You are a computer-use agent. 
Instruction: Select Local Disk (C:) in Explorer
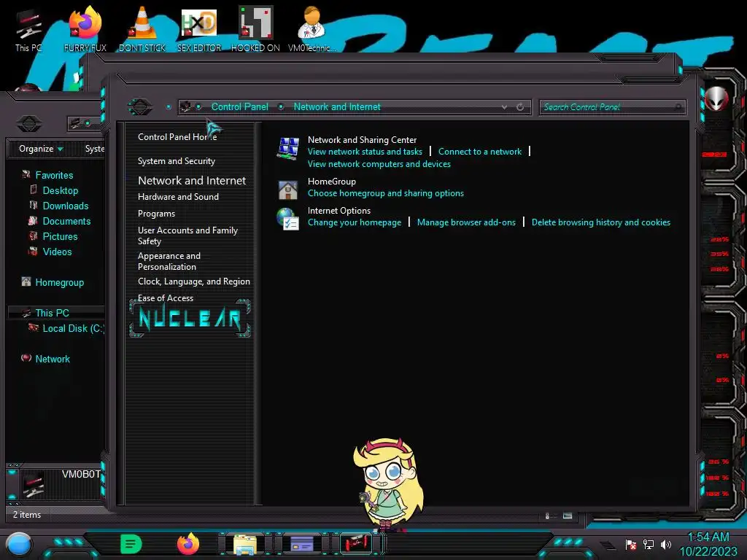(x=73, y=328)
